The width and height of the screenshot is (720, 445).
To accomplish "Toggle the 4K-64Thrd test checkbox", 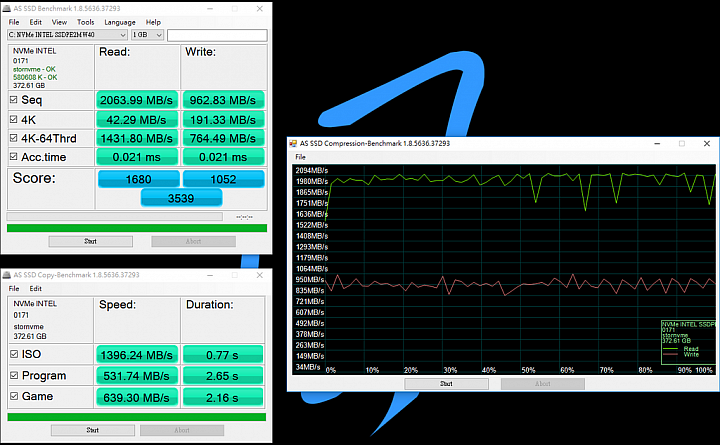I will tap(14, 138).
